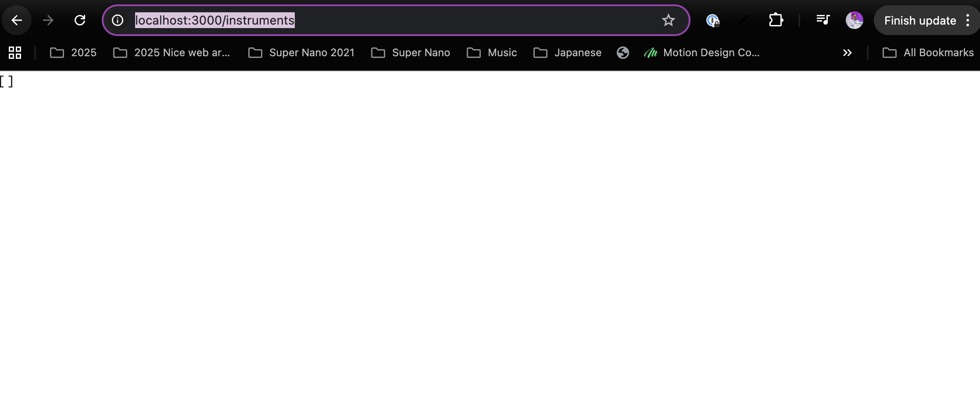Bookmark this page with the star icon
980x410 pixels.
click(668, 20)
